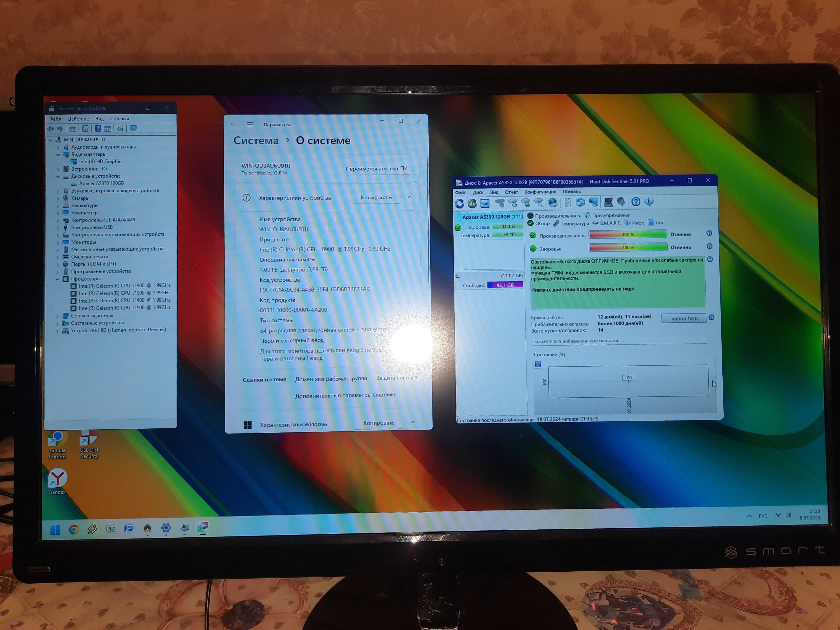
Task: Open Диск menu in Hard Disk Sentinel
Action: (478, 193)
